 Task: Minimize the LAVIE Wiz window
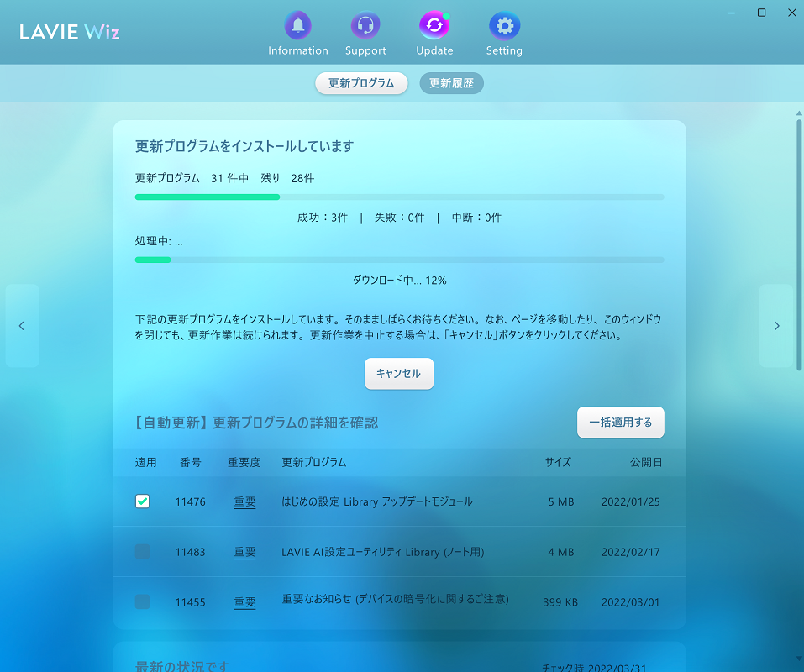(732, 13)
